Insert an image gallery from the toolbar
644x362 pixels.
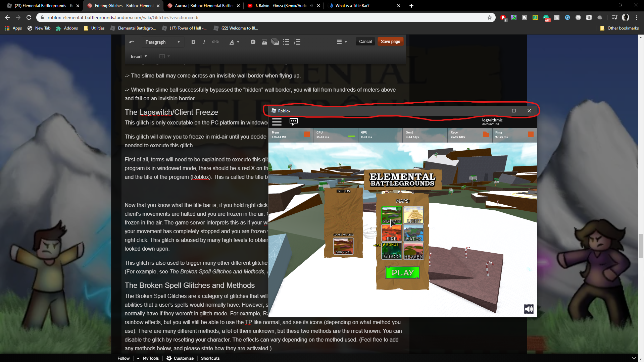coord(275,42)
